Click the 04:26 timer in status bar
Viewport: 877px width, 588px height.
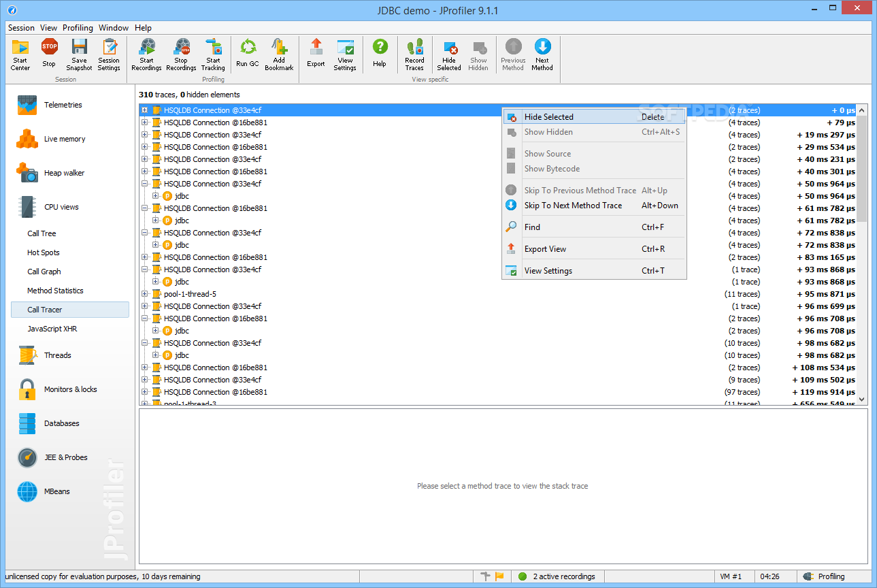pyautogui.click(x=770, y=576)
